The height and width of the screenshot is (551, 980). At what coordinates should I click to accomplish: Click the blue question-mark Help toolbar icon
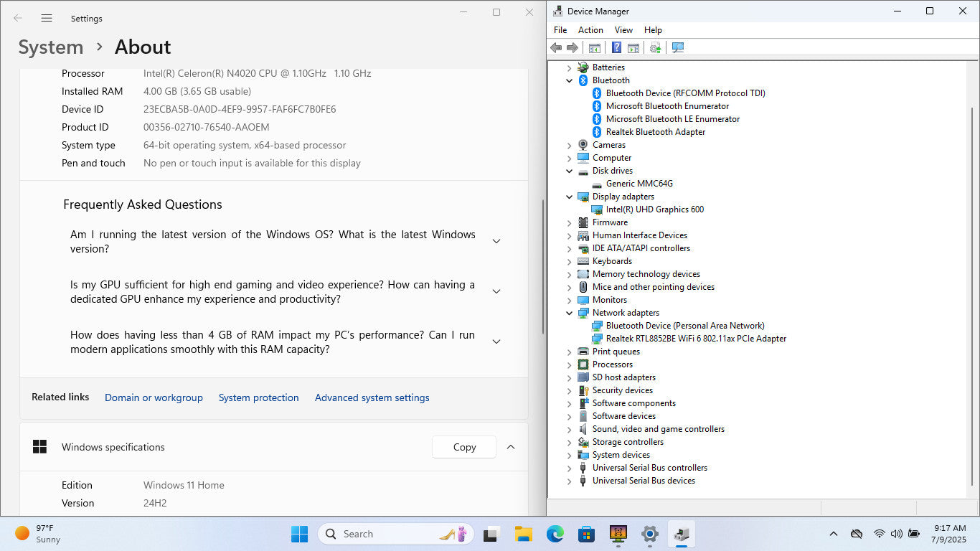point(616,48)
